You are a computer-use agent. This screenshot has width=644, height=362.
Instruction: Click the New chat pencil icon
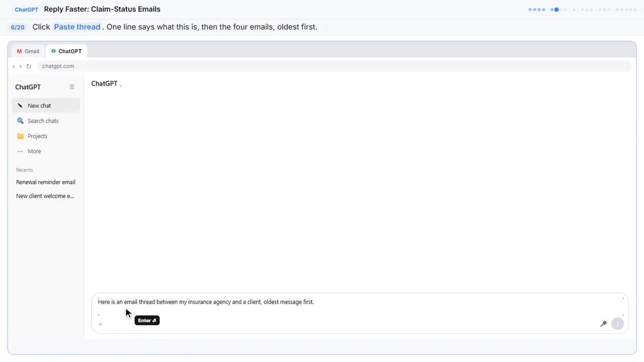20,106
